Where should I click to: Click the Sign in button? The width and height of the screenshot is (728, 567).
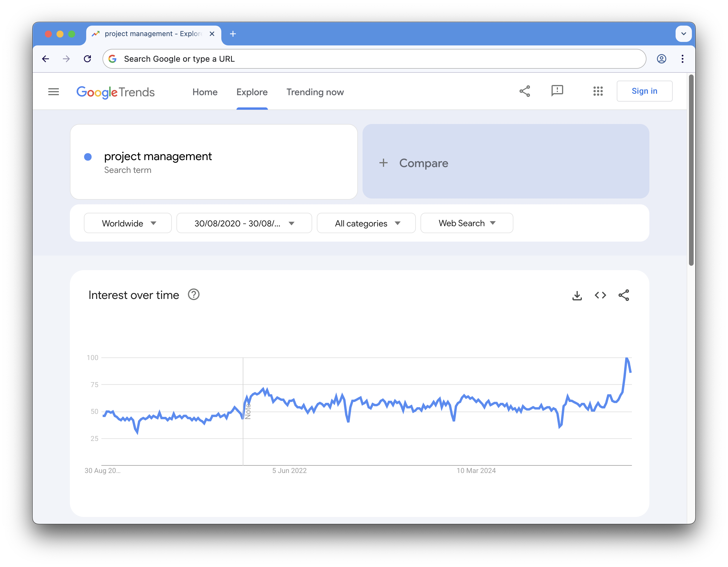point(644,91)
